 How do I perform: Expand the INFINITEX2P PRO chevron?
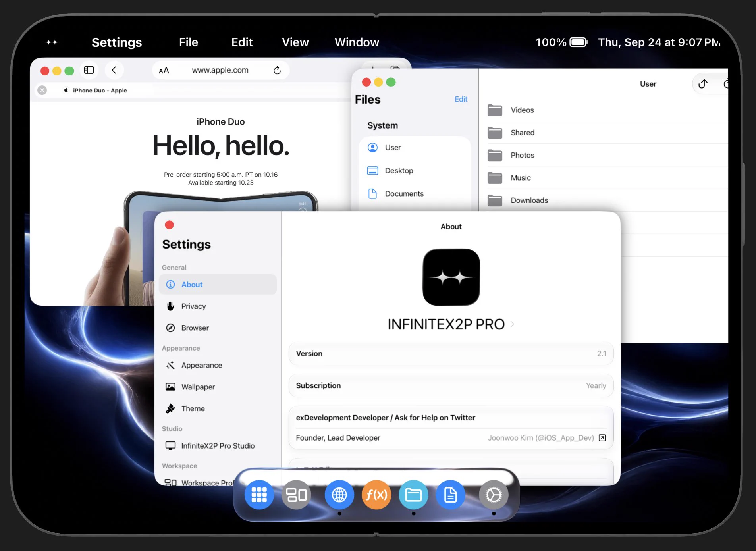coord(512,324)
